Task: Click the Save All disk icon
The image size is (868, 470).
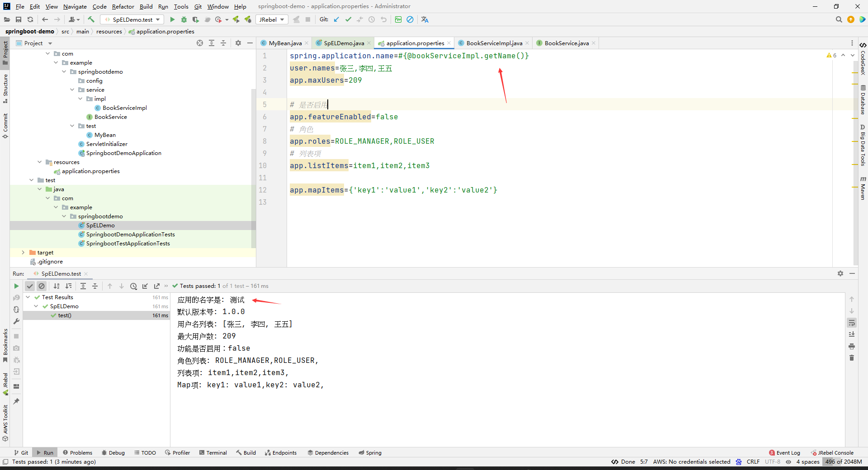Action: coord(19,19)
